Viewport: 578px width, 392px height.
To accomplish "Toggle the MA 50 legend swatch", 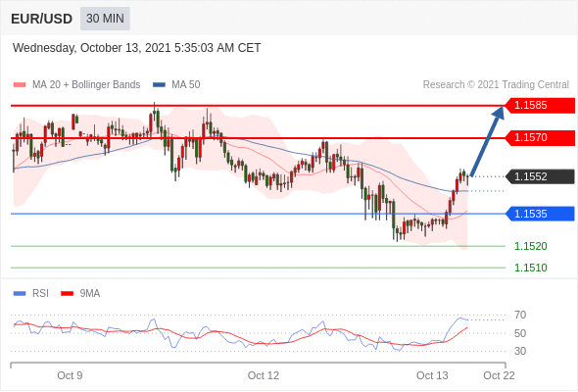I will 159,85.
